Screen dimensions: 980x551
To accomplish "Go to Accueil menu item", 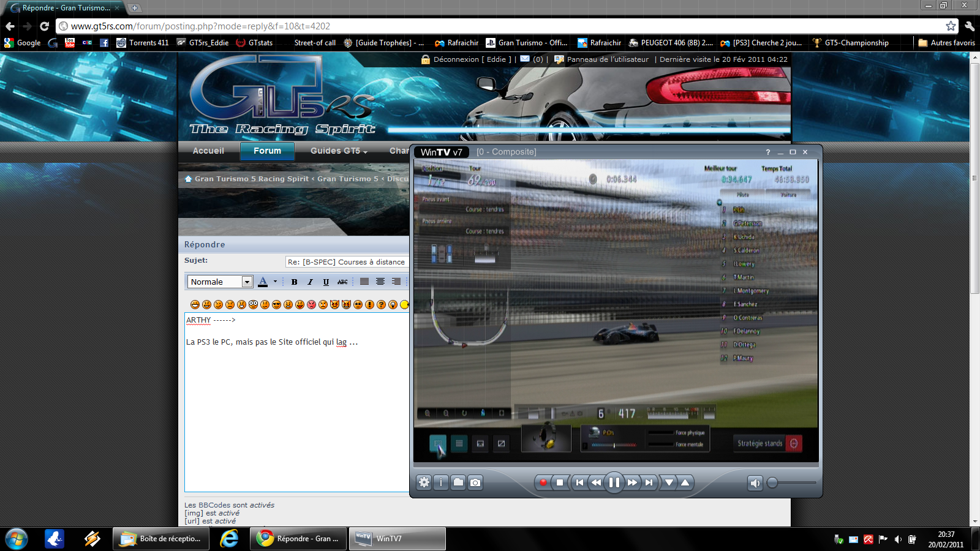I will click(208, 151).
